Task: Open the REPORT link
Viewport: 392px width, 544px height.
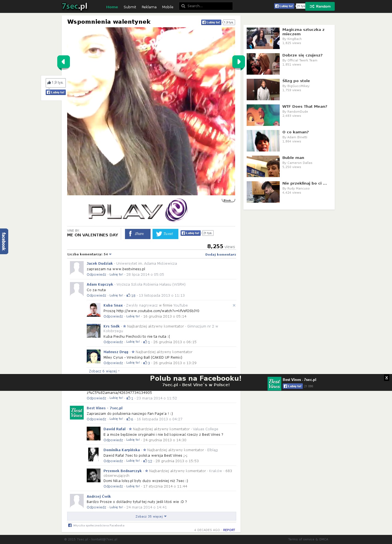Action: tap(229, 530)
